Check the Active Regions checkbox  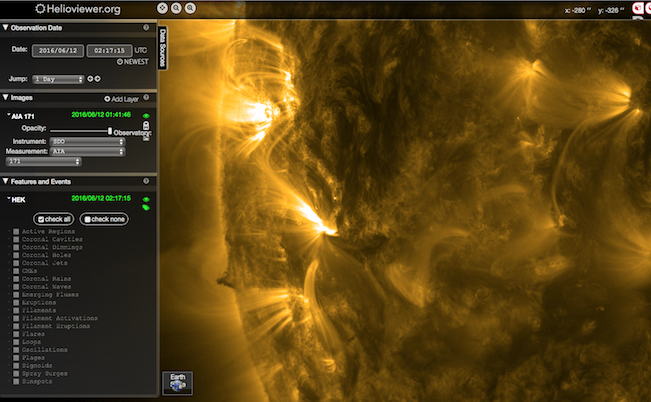pos(16,231)
